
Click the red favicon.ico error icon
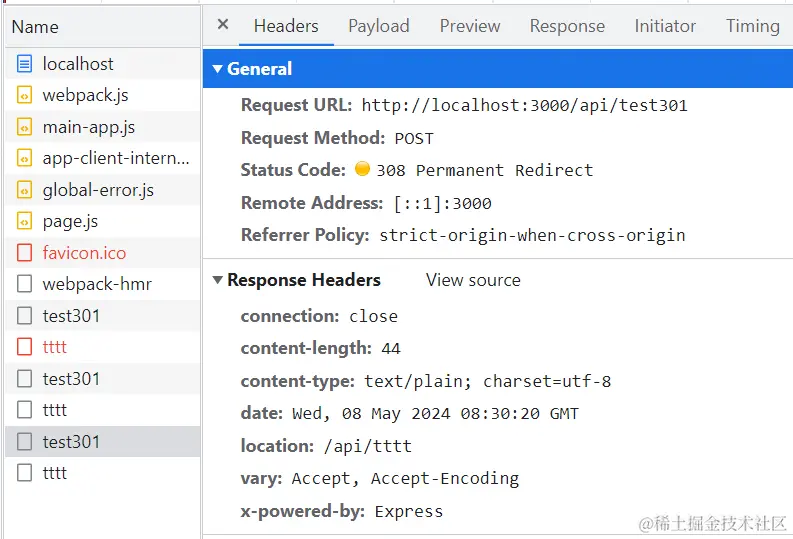pyautogui.click(x=25, y=253)
